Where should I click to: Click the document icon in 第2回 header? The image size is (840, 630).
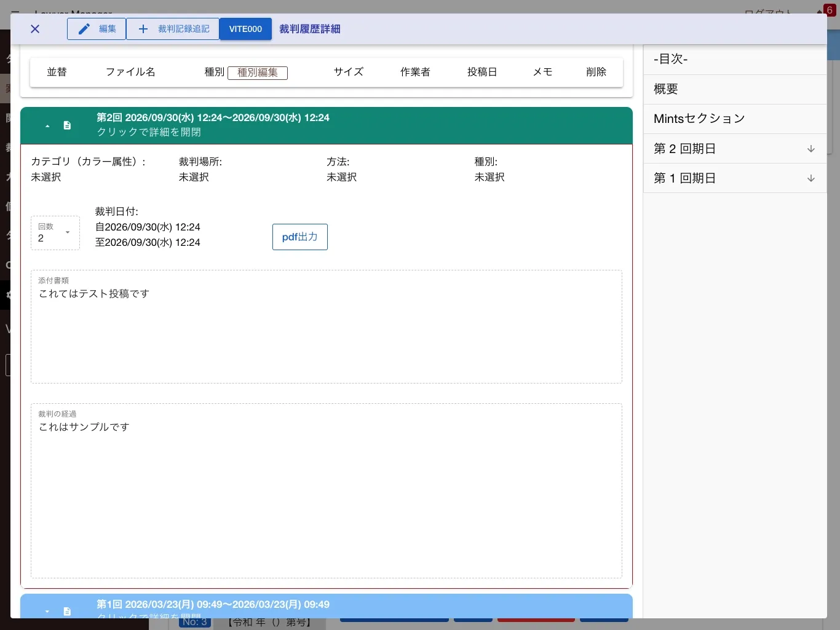click(67, 125)
